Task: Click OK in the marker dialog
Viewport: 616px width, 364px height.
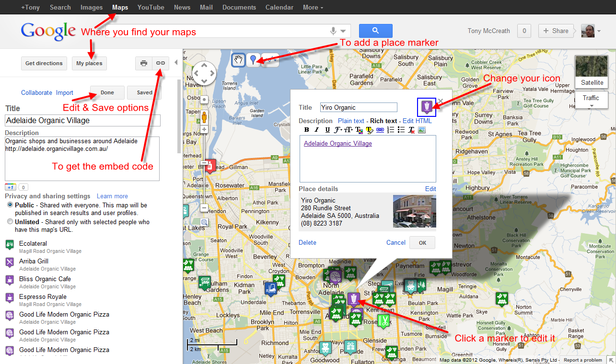Action: [422, 242]
